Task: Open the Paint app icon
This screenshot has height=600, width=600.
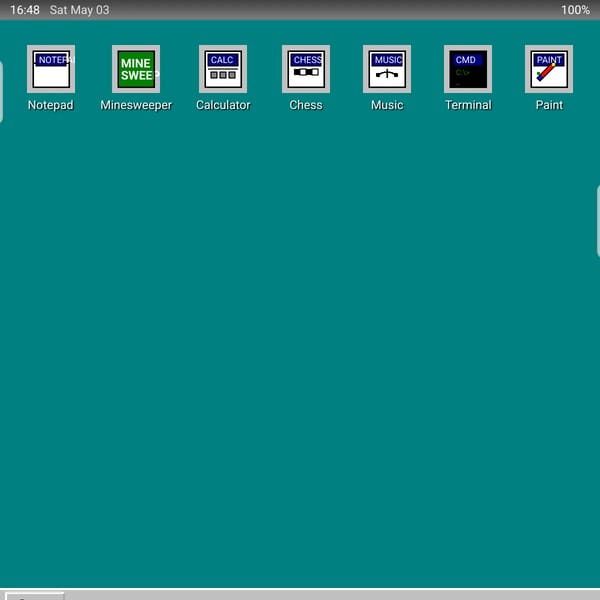Action: 549,69
